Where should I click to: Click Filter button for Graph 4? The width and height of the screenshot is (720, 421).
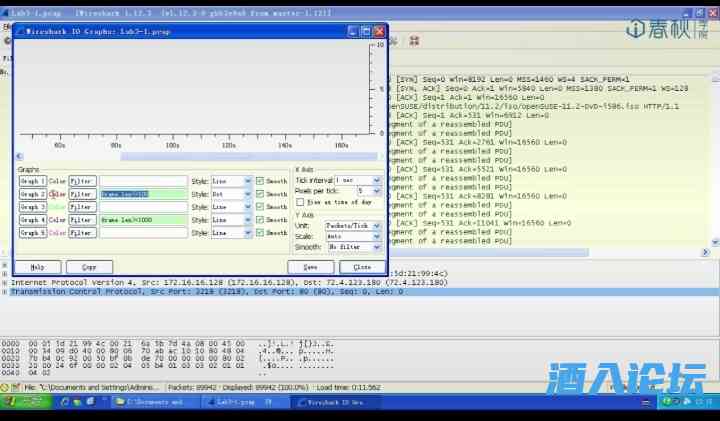[x=82, y=219]
